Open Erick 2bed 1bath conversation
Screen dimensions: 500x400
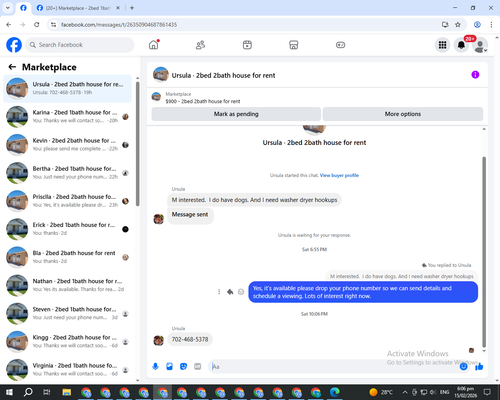(67, 229)
